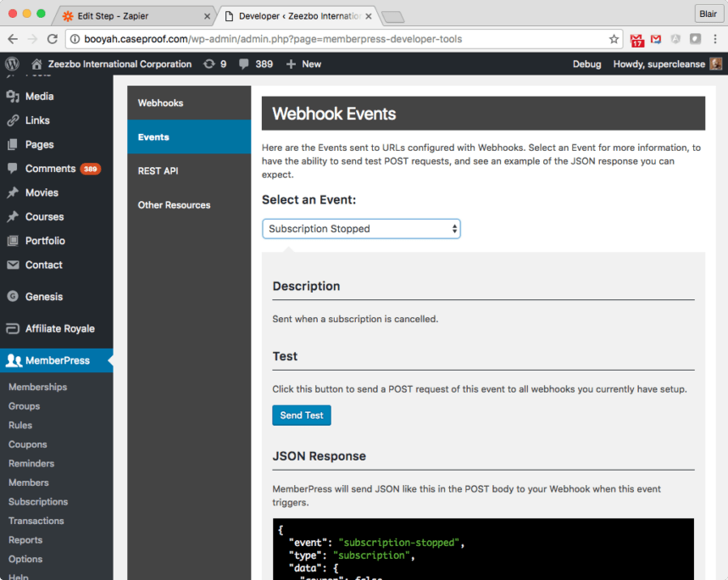Screen dimensions: 728x580
Task: Reload the page with the refresh icon
Action: tap(53, 39)
